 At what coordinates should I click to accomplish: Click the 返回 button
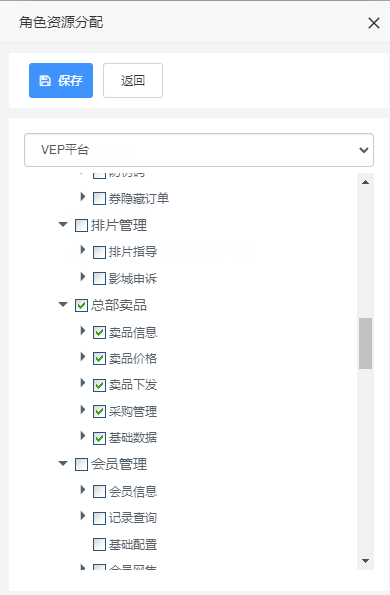point(133,80)
